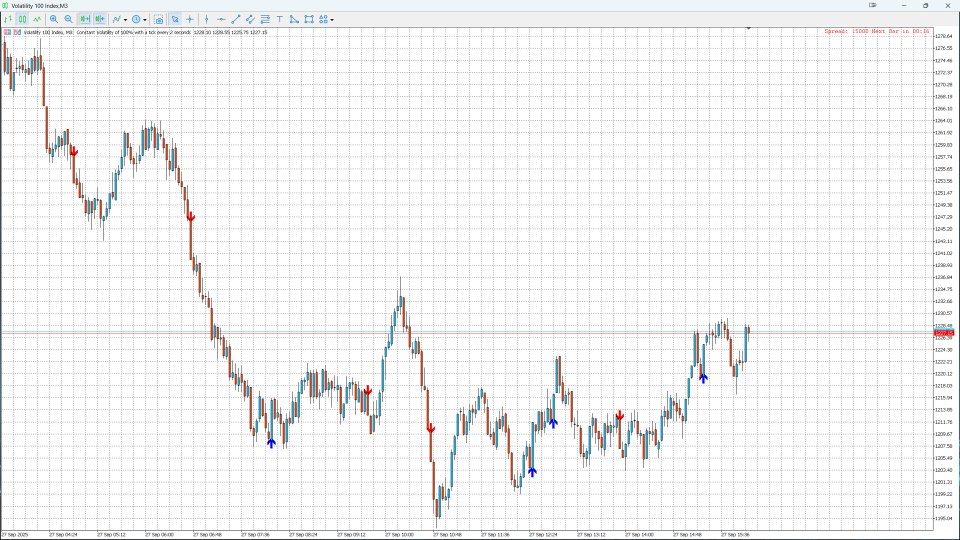Viewport: 960px width, 540px height.
Task: Click the chart window app icon in title bar
Action: (x=6, y=6)
